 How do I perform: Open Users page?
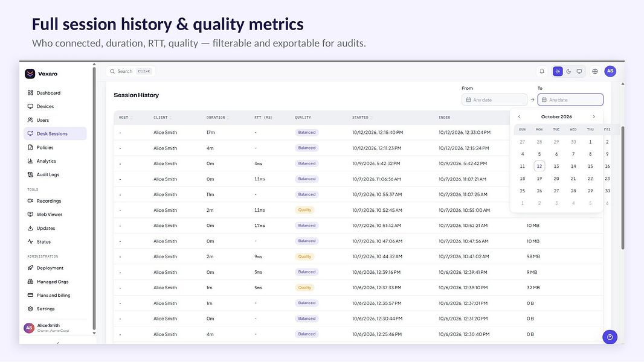pyautogui.click(x=55, y=120)
